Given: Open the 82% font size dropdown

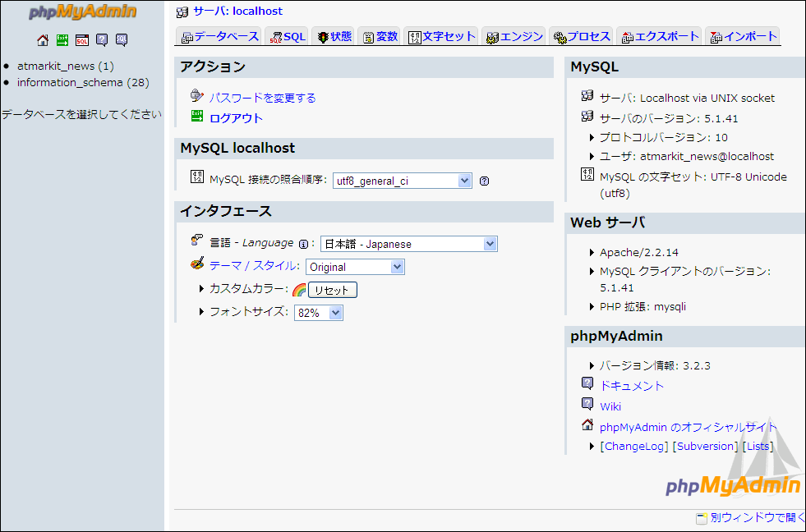Looking at the screenshot, I should pyautogui.click(x=318, y=313).
